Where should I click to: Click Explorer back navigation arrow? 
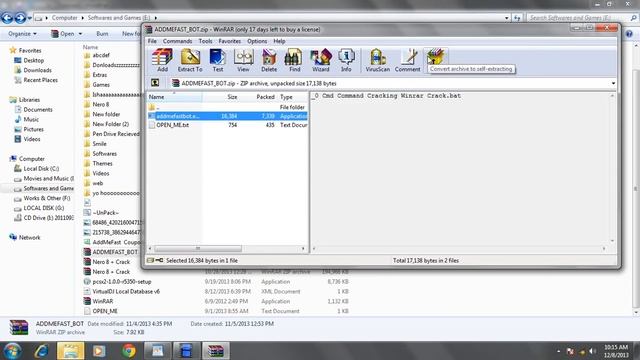point(7,18)
